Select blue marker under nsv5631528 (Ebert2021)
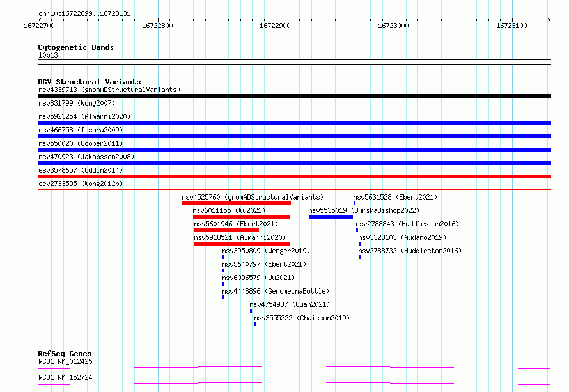Screen dimensions: 569x392 click(355, 203)
